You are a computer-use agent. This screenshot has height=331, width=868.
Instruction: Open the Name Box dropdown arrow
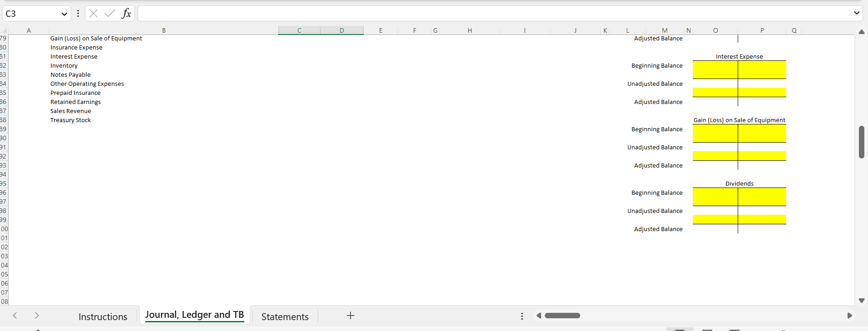[64, 14]
